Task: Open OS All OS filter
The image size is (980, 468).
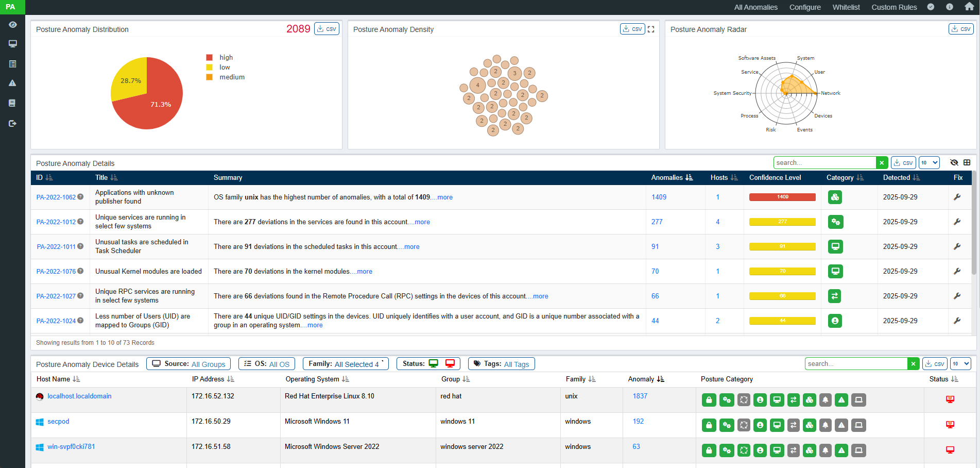Action: (267, 364)
